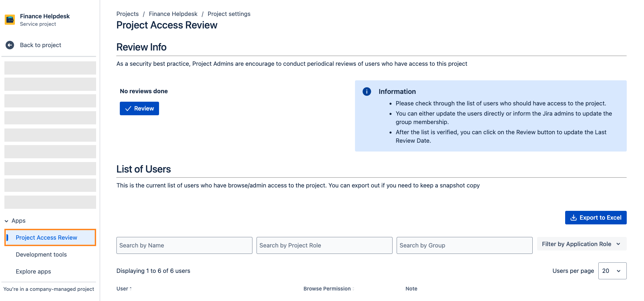Screen dimensions: 644x301
Task: Click the Search by Name field
Action: [x=184, y=245]
